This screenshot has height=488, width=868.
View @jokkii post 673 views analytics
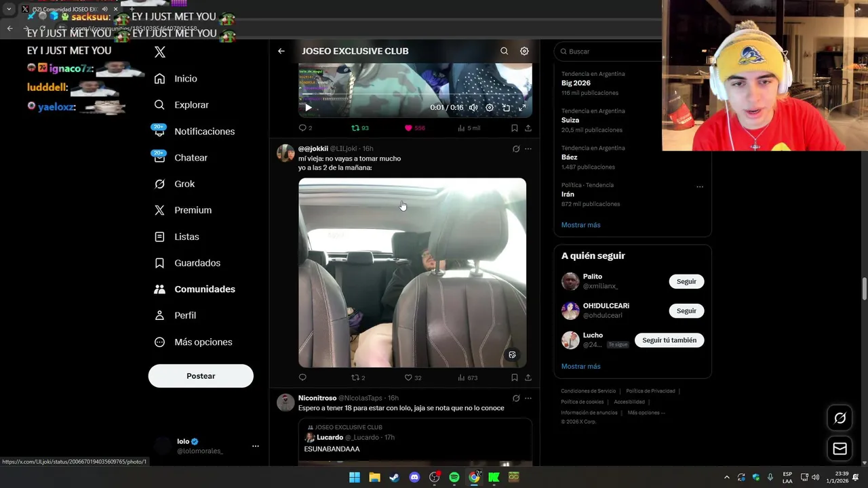click(467, 378)
